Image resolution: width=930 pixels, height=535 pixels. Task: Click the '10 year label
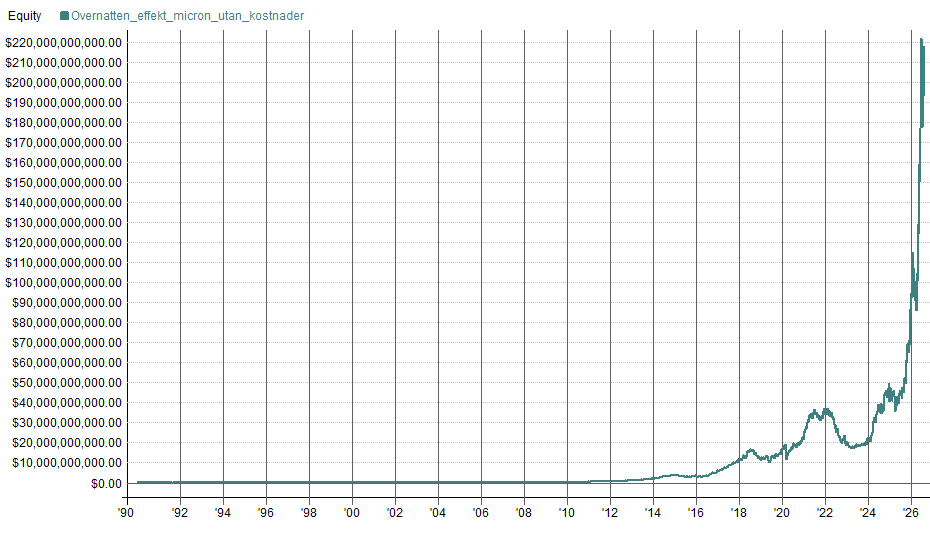(x=567, y=512)
